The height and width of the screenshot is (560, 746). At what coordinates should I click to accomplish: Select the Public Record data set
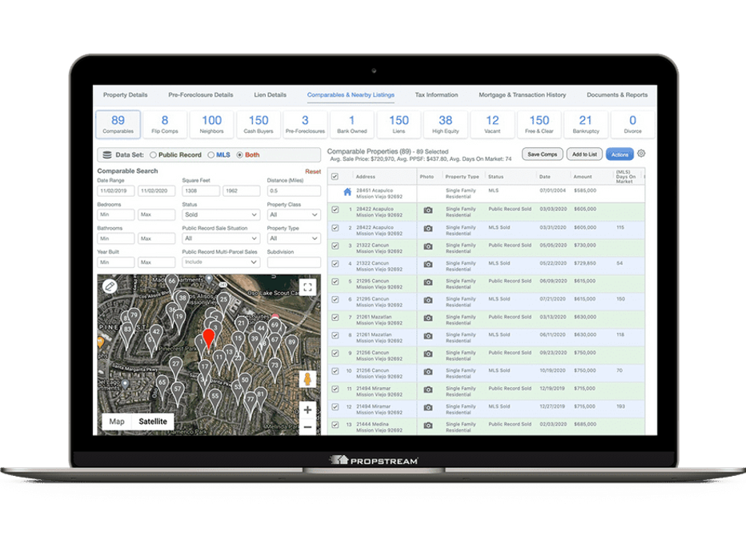coord(153,155)
